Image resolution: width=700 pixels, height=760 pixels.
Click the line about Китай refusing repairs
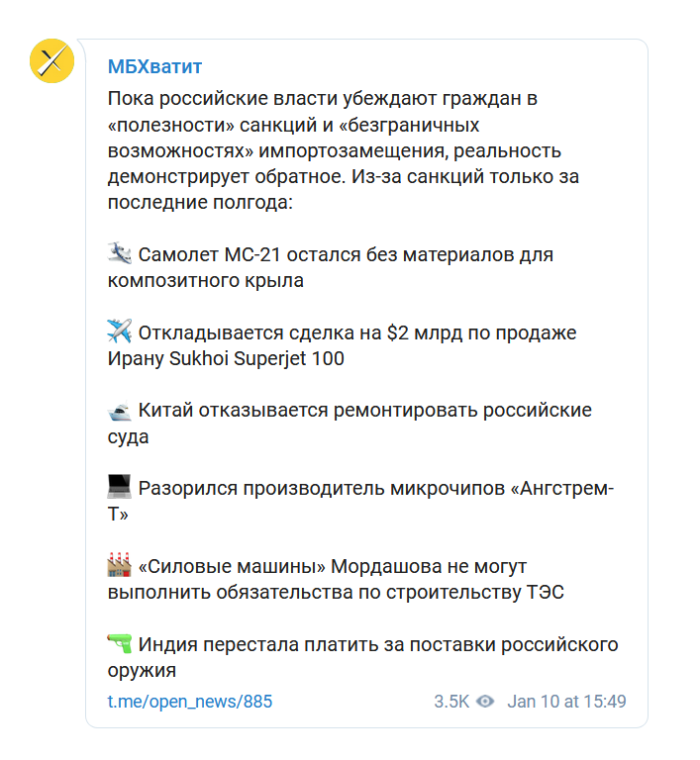point(364,411)
